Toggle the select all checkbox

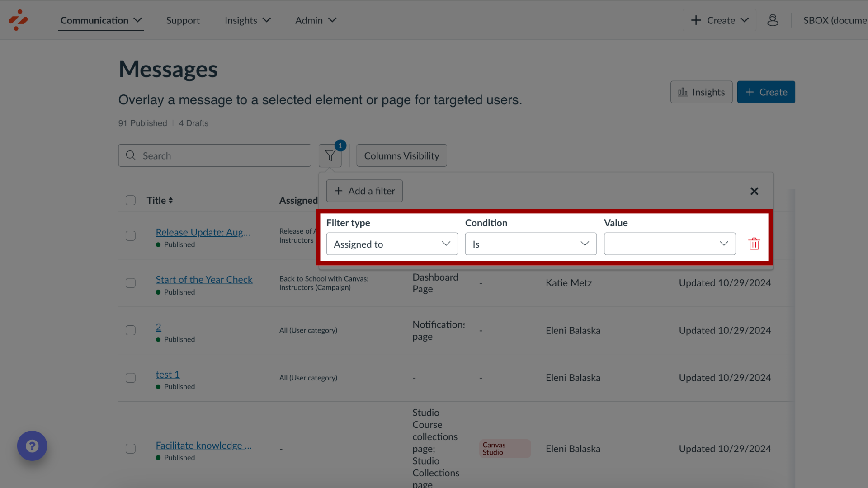(131, 200)
